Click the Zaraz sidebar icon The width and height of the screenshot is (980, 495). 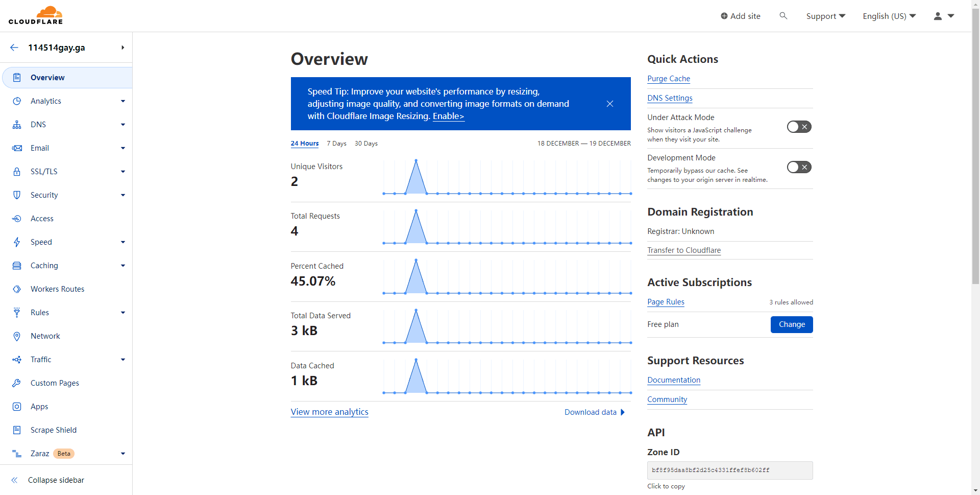point(17,454)
